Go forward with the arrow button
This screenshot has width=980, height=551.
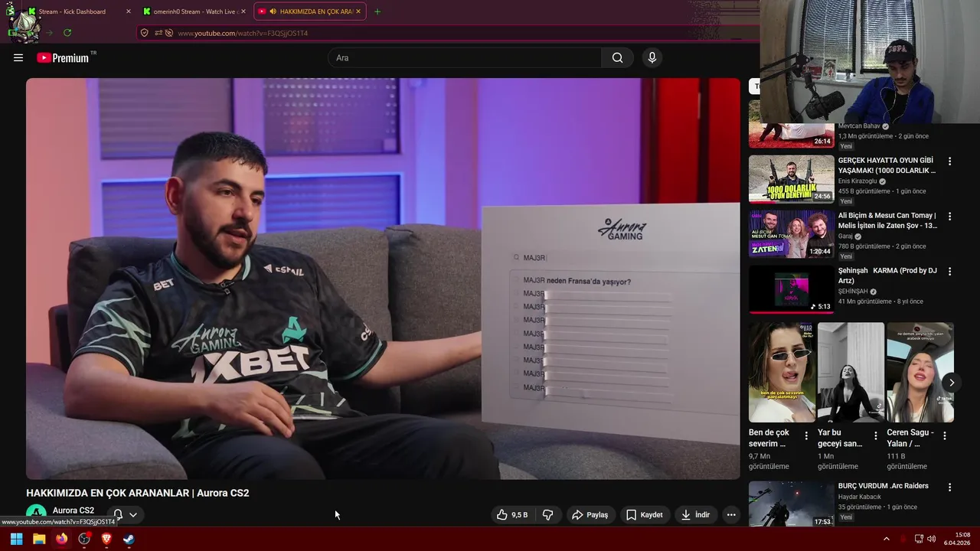(49, 33)
